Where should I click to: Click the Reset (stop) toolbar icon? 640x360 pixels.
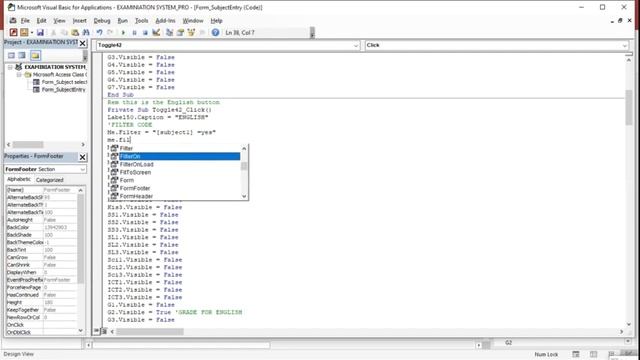tap(145, 32)
